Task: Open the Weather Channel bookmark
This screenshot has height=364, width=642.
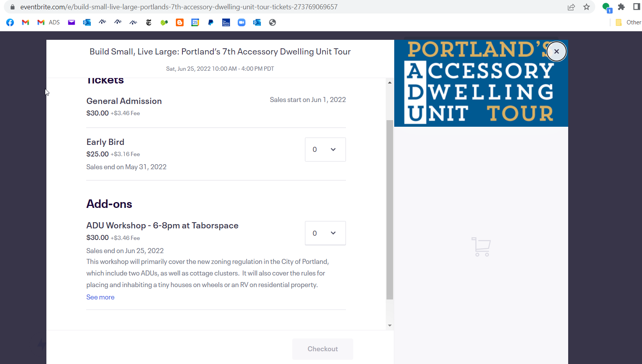Action: click(x=226, y=22)
